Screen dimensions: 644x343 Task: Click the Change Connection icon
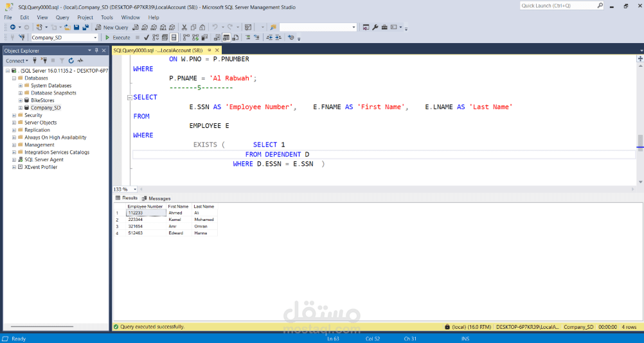22,37
